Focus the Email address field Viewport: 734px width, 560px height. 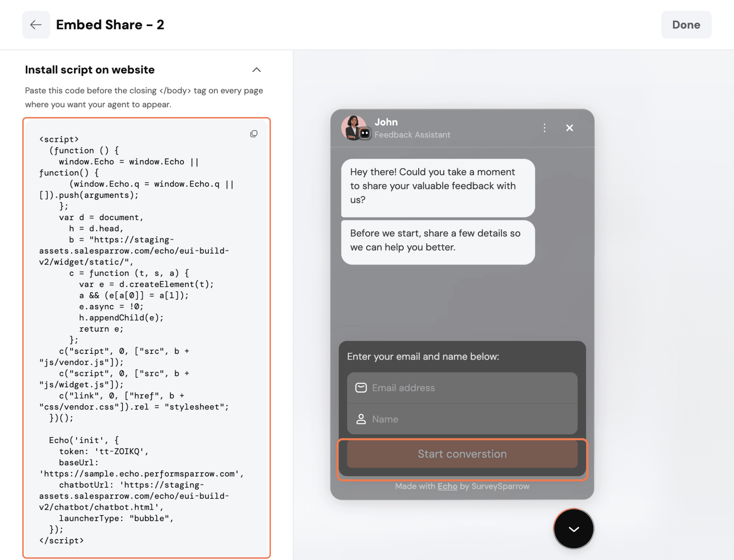click(x=462, y=388)
